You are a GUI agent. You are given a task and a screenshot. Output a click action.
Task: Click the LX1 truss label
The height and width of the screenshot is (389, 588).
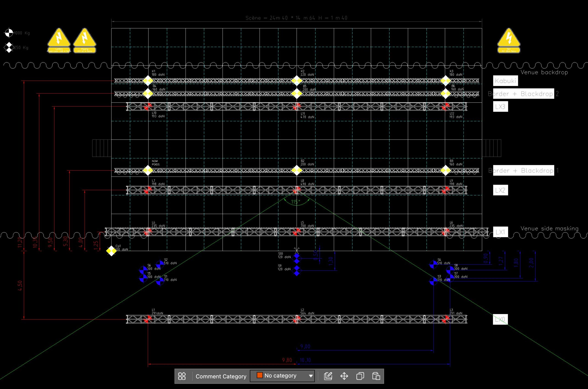tap(500, 232)
